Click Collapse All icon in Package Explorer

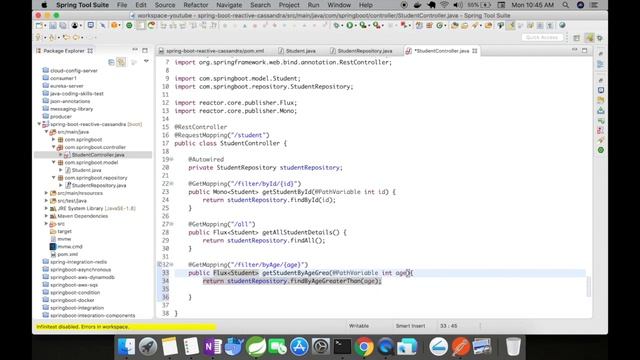coord(111,62)
